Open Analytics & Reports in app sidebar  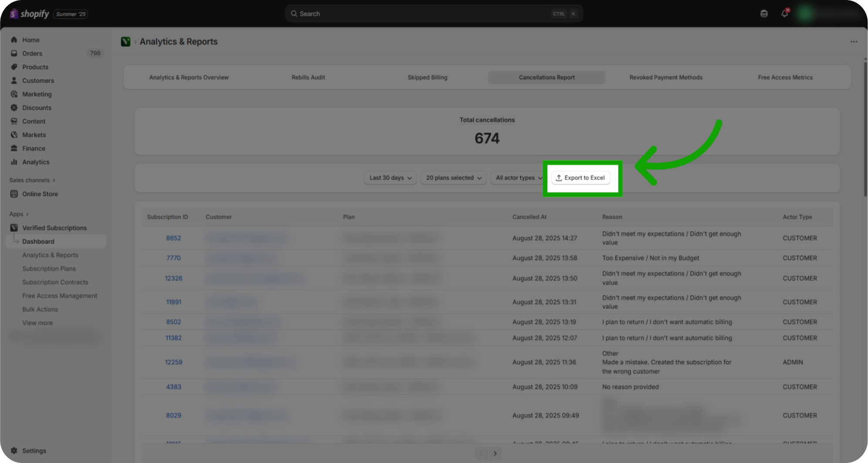[x=50, y=255]
